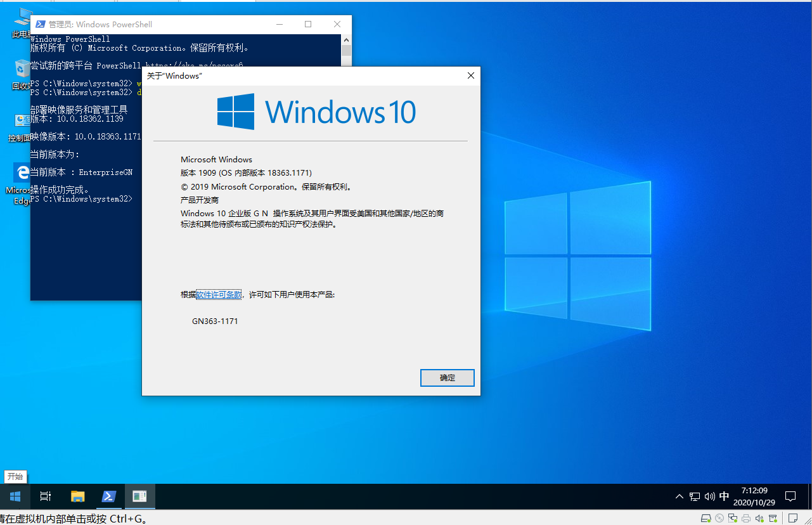Switch to PowerShell taskbar button
Screen dimensions: 812x525
click(108, 496)
